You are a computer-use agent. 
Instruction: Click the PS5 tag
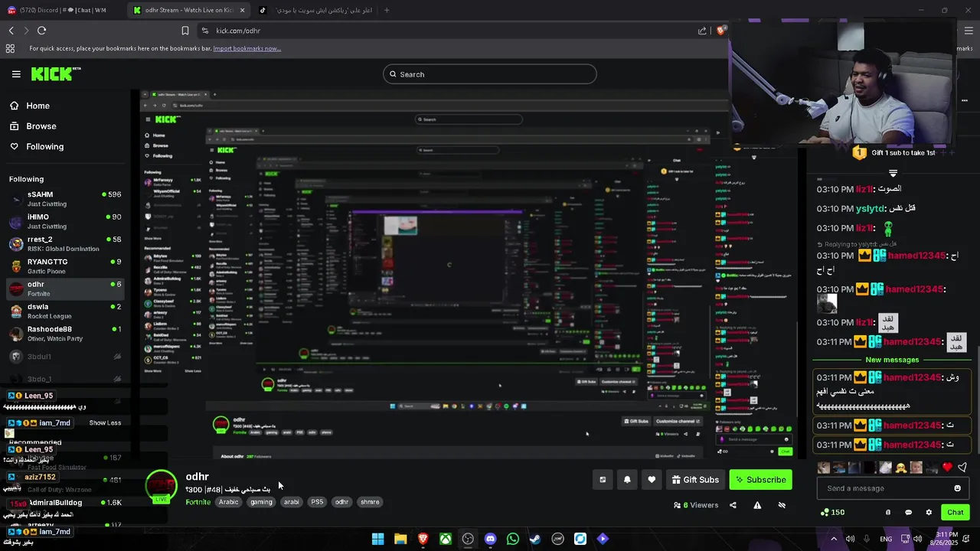[x=317, y=502]
